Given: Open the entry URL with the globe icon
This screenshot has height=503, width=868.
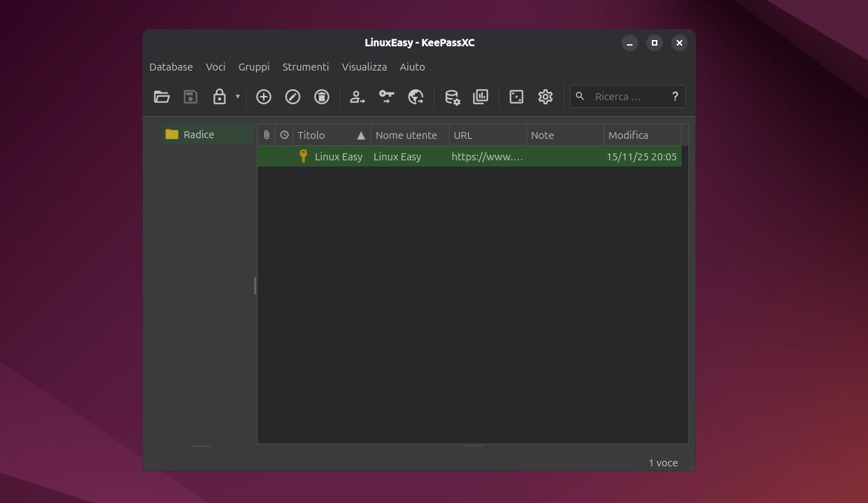Looking at the screenshot, I should click(416, 97).
